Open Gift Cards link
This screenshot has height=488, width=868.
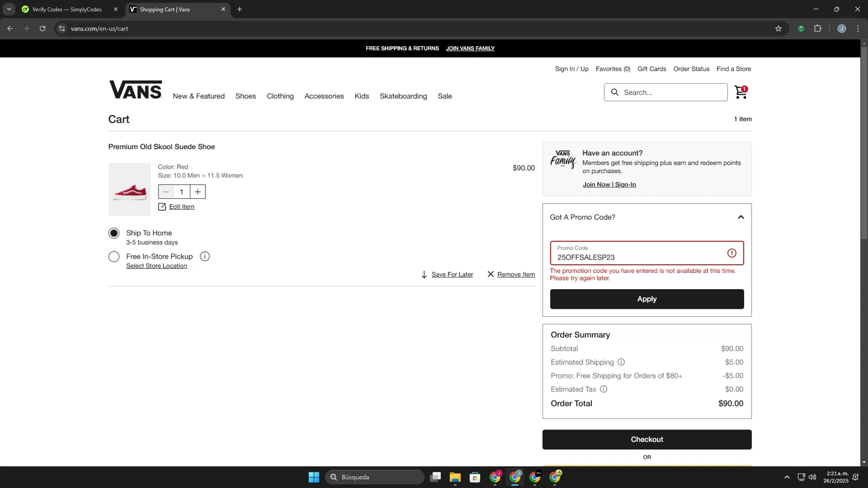coord(652,69)
